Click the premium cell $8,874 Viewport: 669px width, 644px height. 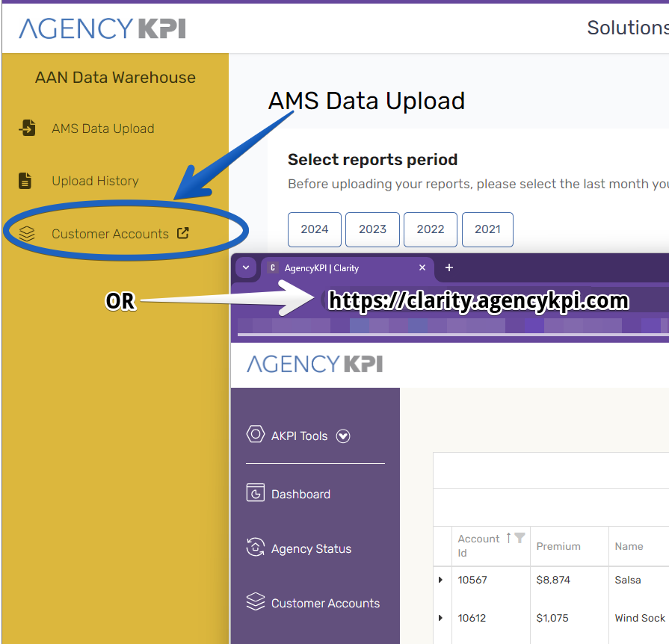(x=553, y=580)
